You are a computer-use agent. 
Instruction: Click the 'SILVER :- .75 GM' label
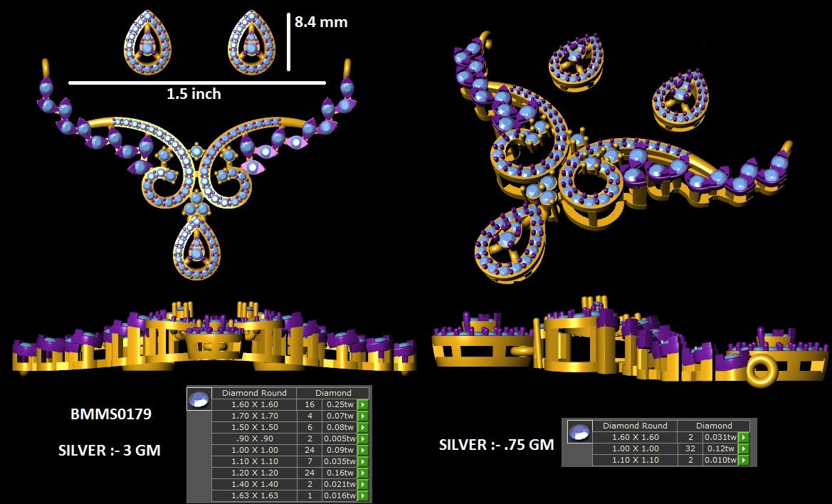tap(496, 445)
